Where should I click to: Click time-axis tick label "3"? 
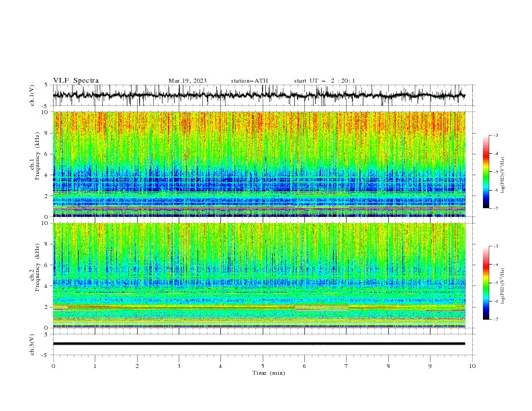pos(179,366)
